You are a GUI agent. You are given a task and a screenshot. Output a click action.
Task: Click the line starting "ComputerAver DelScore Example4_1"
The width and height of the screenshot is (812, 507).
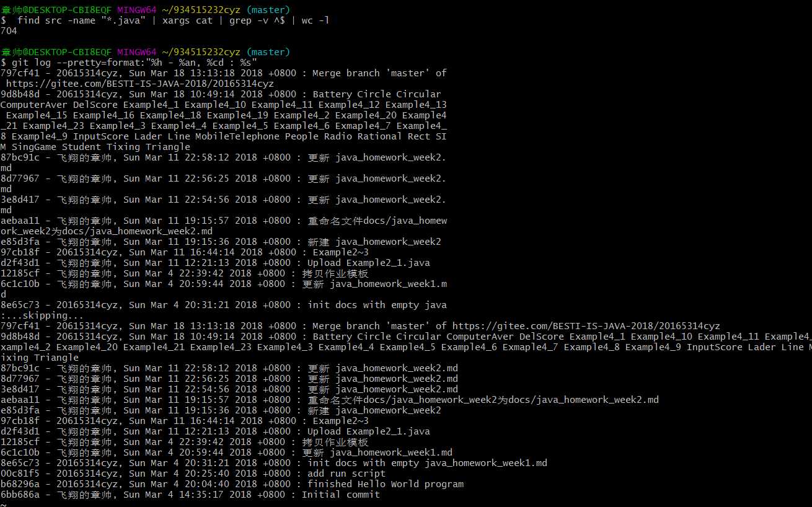224,105
